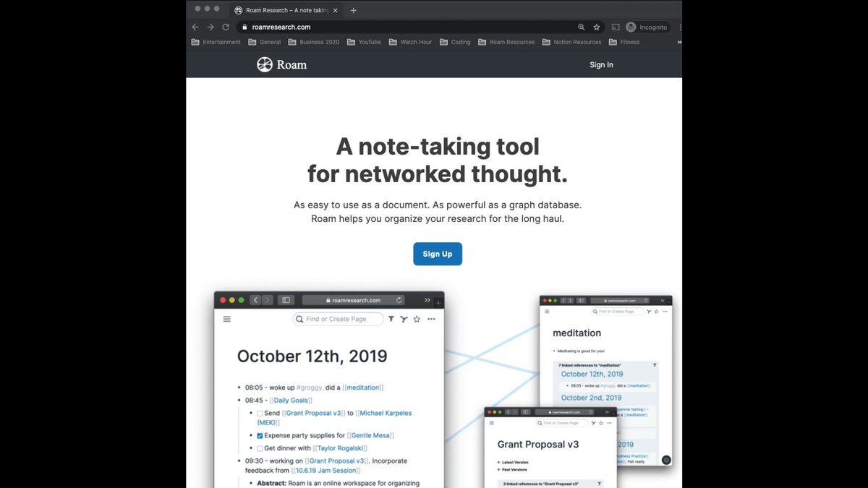Click Find or Create Page in the October 12th window
The image size is (868, 488).
tap(338, 319)
